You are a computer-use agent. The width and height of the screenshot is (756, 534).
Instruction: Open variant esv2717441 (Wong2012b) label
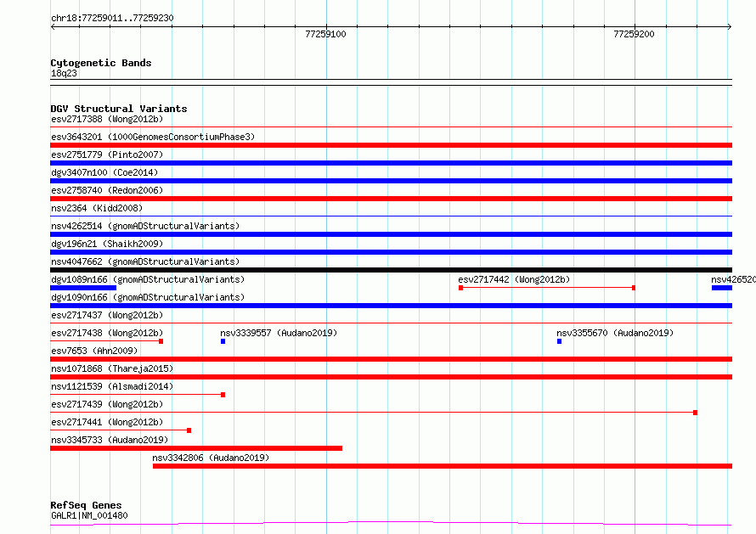pyautogui.click(x=107, y=422)
